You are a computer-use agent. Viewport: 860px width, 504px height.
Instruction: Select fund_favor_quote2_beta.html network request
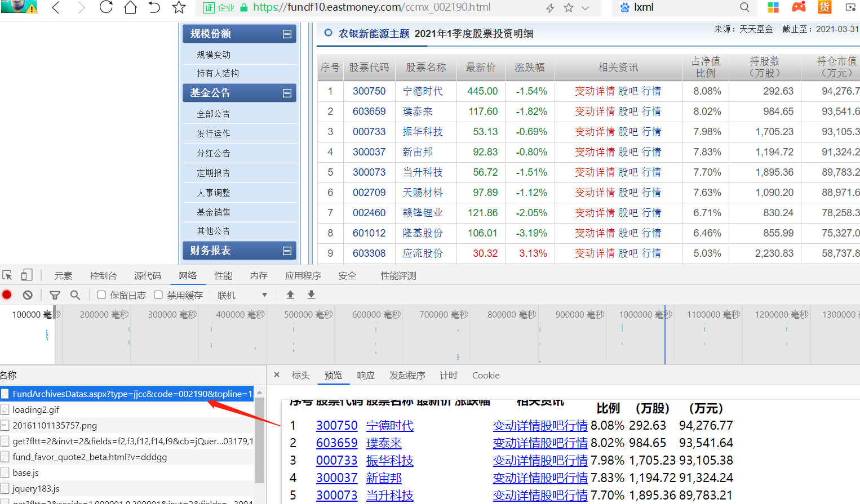[127, 457]
